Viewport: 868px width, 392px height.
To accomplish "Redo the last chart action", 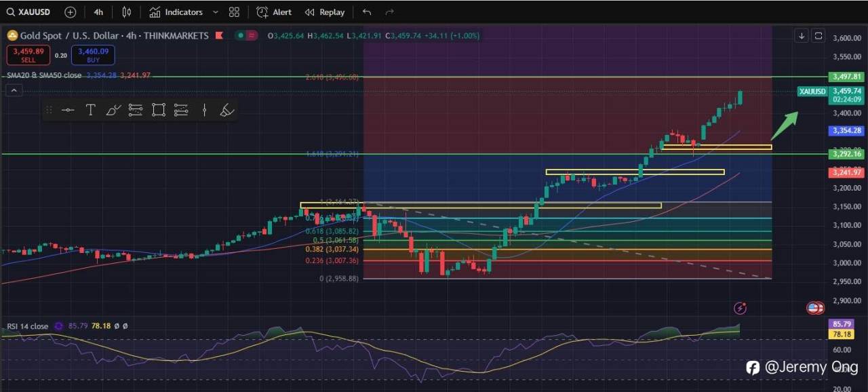I will [389, 12].
